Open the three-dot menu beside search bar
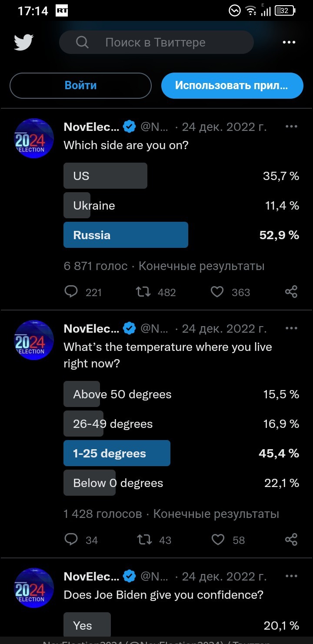The height and width of the screenshot is (644, 313). coord(289,42)
